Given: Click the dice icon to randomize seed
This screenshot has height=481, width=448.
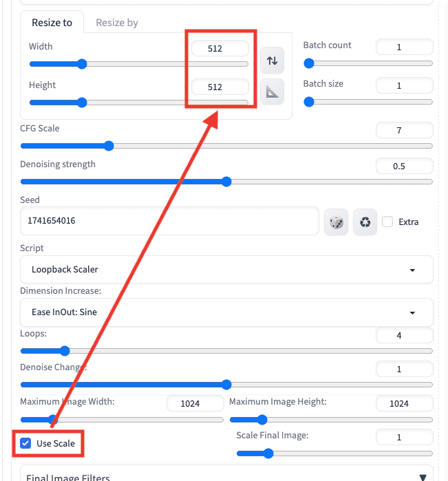Looking at the screenshot, I should (x=336, y=222).
